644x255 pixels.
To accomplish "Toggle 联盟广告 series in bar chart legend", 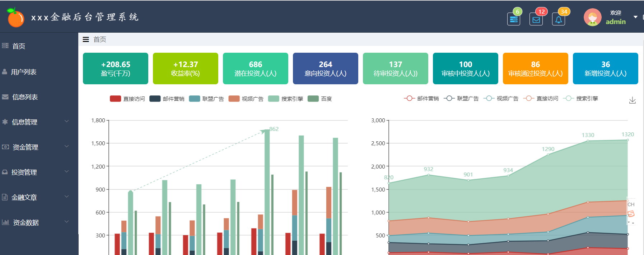I will pyautogui.click(x=206, y=99).
